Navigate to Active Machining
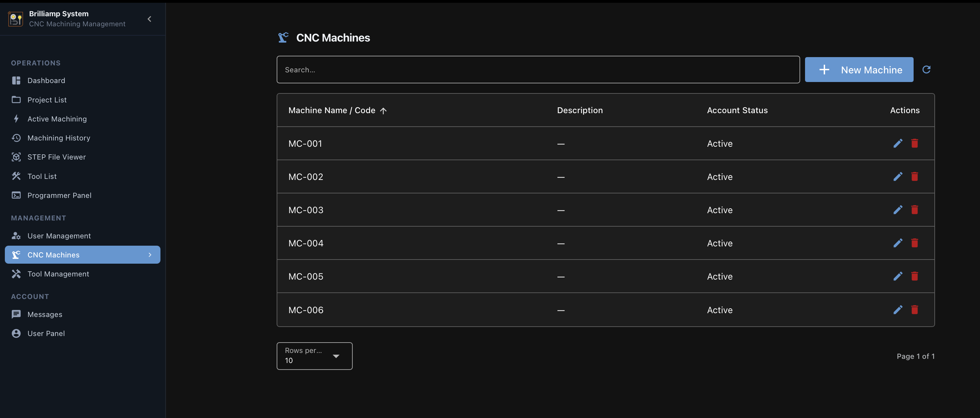Viewport: 980px width, 418px height. point(83,119)
